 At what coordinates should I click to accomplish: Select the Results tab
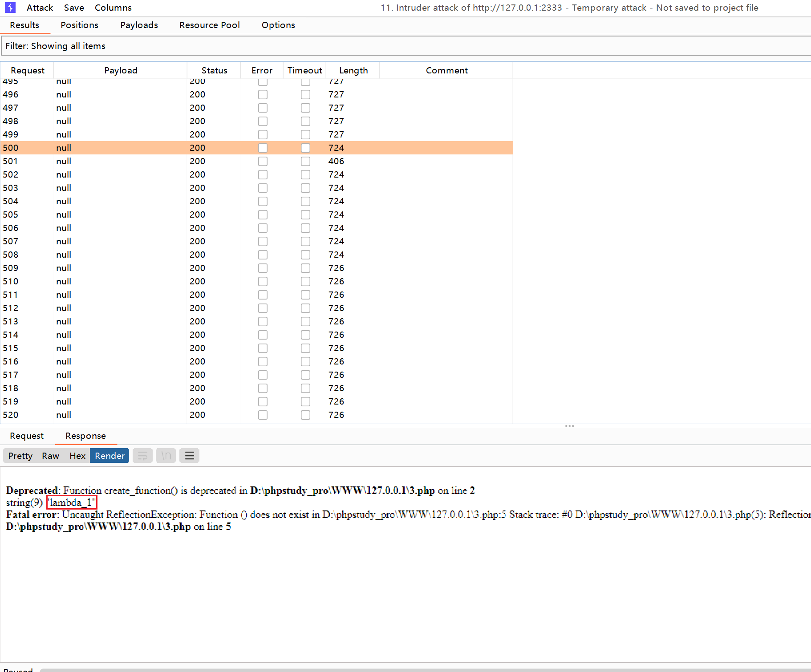pyautogui.click(x=24, y=25)
